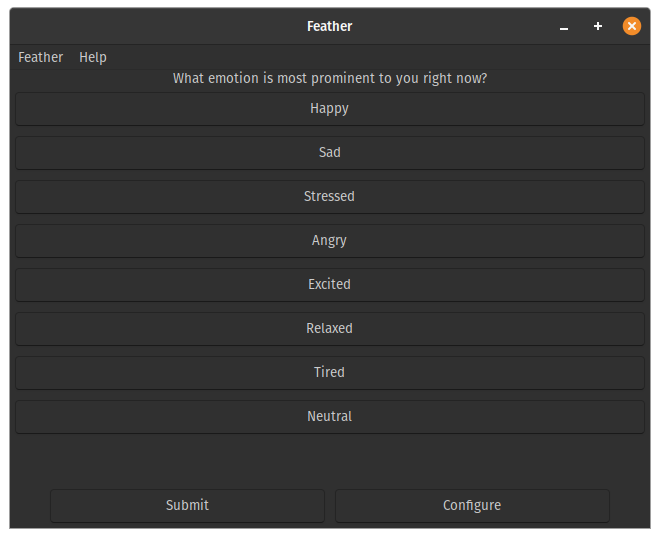
Task: Click the blank menu bar space right of Help
Action: point(380,57)
